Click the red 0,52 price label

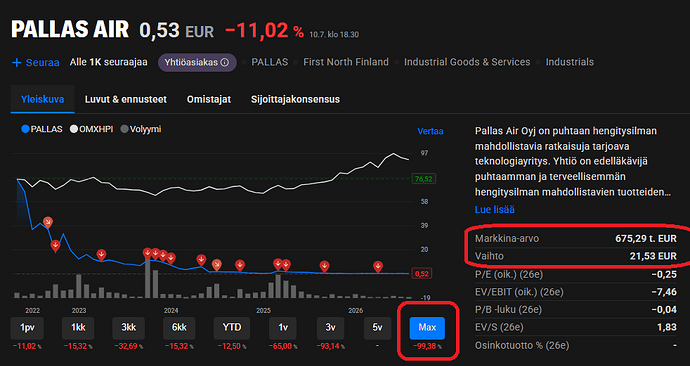click(x=422, y=274)
